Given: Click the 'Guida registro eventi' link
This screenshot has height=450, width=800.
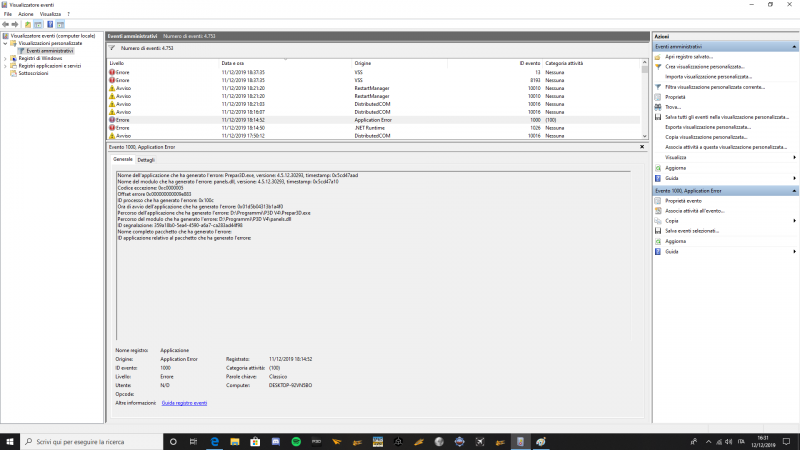Looking at the screenshot, I should pos(184,402).
